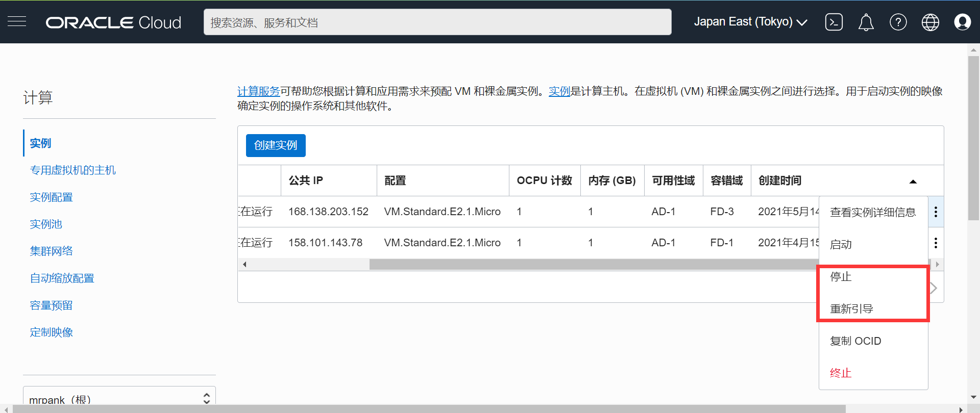The width and height of the screenshot is (980, 413).
Task: Click IP address 158.101.143.78
Action: point(325,243)
